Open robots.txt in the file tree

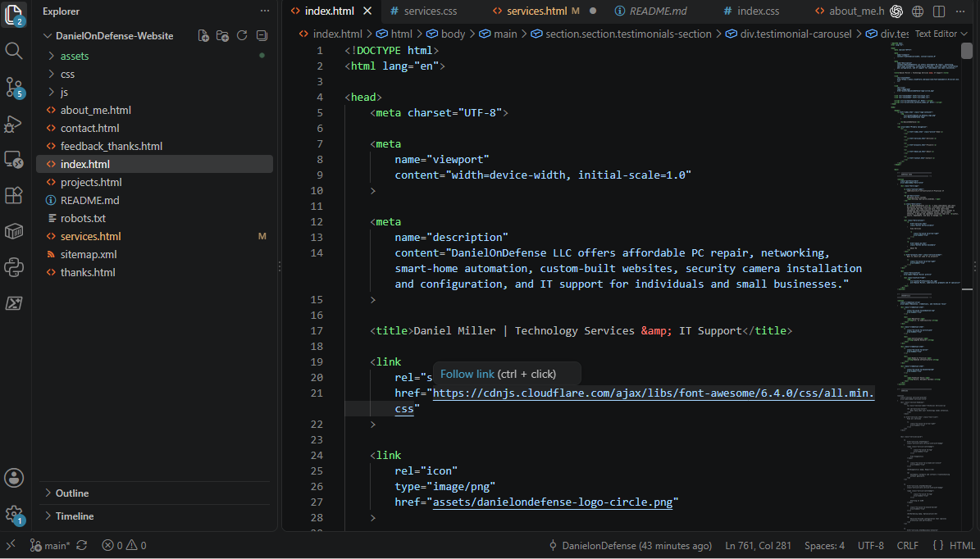(154, 219)
